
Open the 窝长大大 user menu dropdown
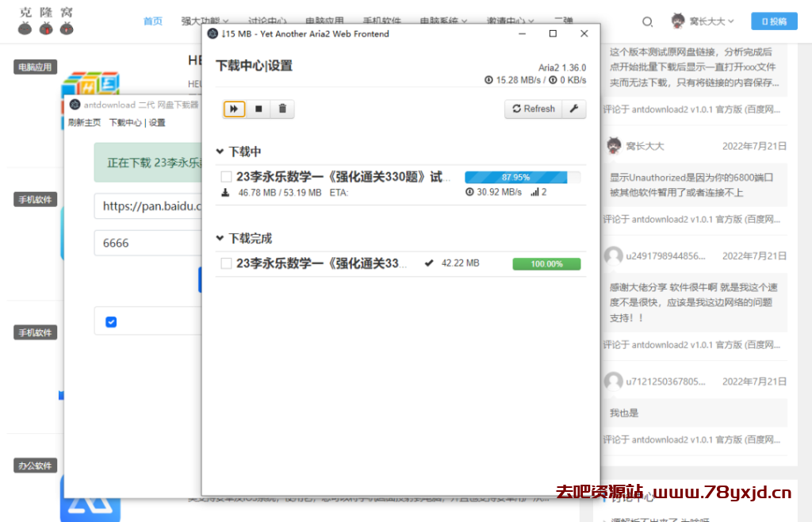coord(703,21)
